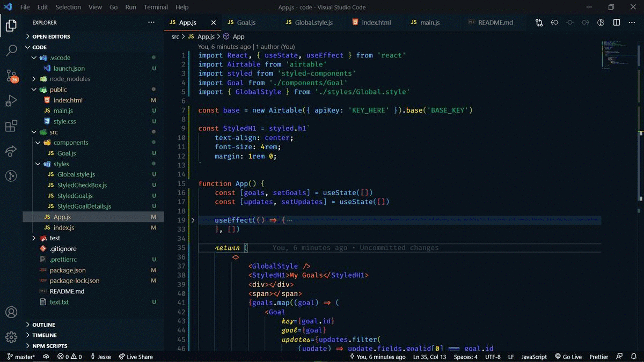
Task: Expand the folded useEffect code block
Action: coord(192,220)
